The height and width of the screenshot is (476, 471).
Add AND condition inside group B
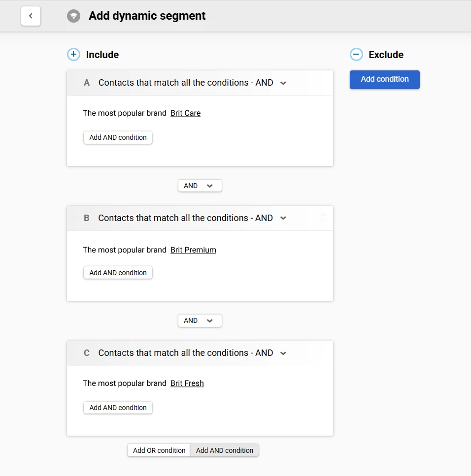(x=118, y=273)
